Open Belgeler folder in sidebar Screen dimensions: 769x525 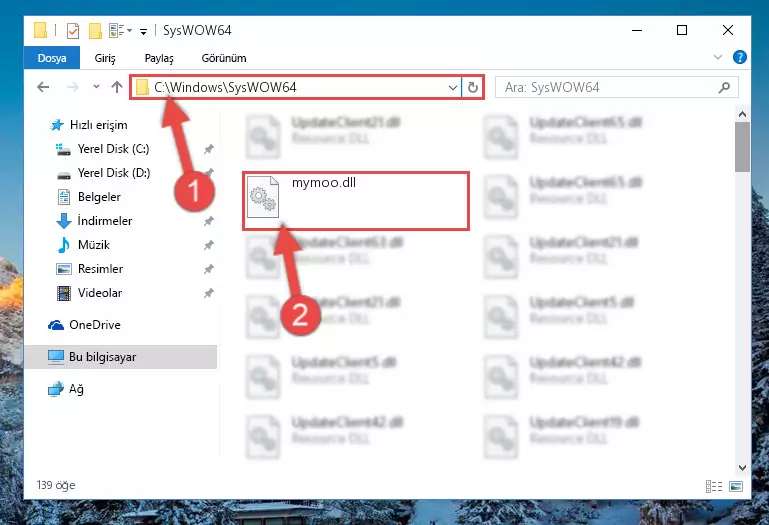pyautogui.click(x=99, y=197)
